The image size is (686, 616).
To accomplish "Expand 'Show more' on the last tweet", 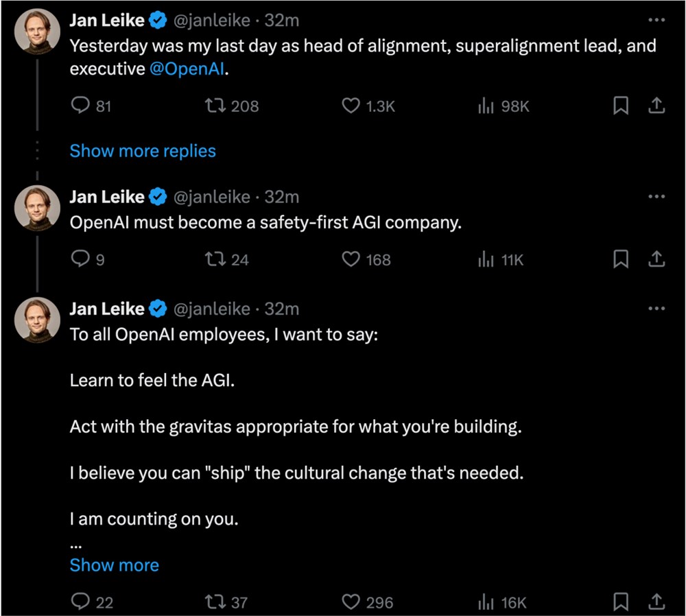I will [x=114, y=565].
